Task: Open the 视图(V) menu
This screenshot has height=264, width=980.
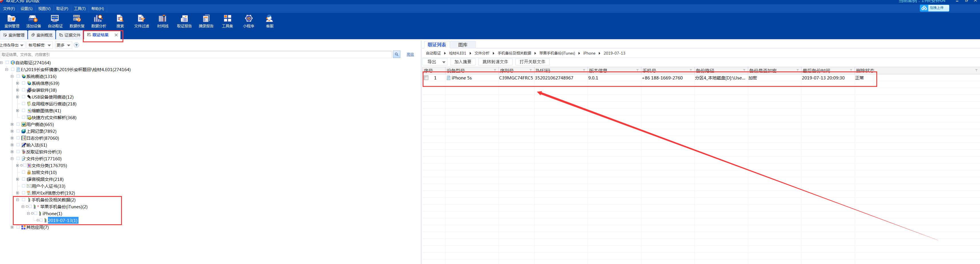Action: tap(44, 8)
